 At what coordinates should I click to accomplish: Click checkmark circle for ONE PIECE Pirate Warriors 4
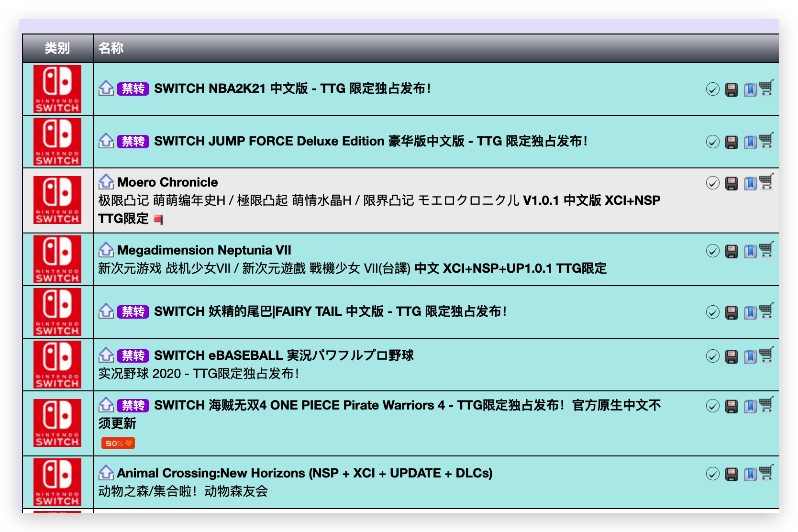(712, 406)
